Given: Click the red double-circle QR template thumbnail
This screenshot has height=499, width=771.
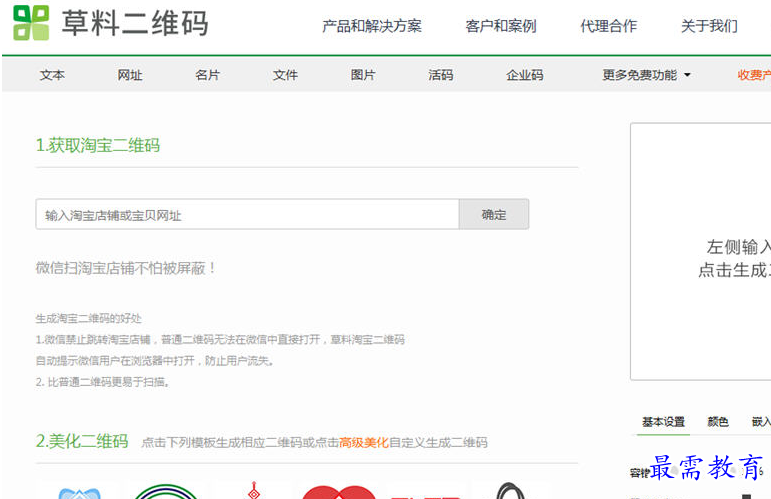Looking at the screenshot, I should tap(339, 492).
